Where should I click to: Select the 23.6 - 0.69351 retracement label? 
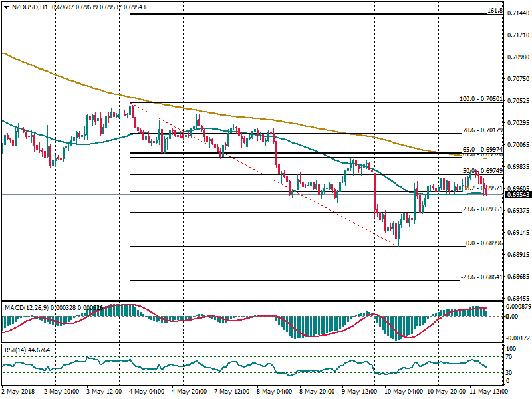[x=480, y=209]
